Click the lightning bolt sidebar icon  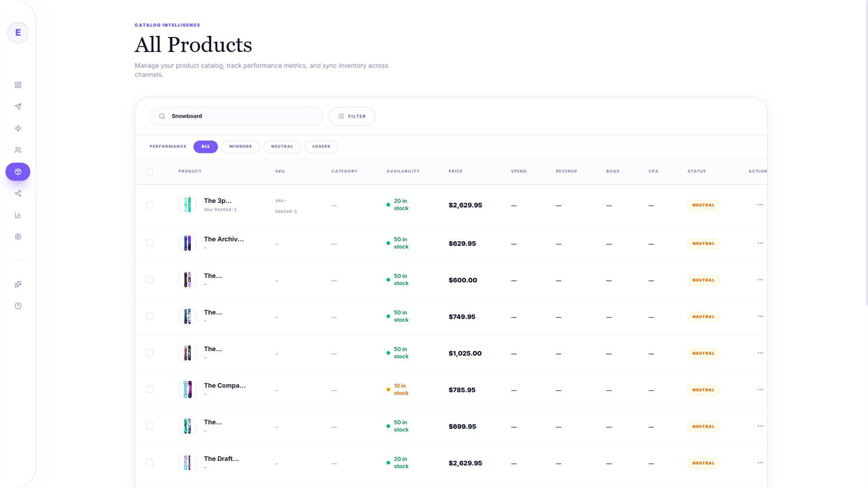(x=18, y=129)
